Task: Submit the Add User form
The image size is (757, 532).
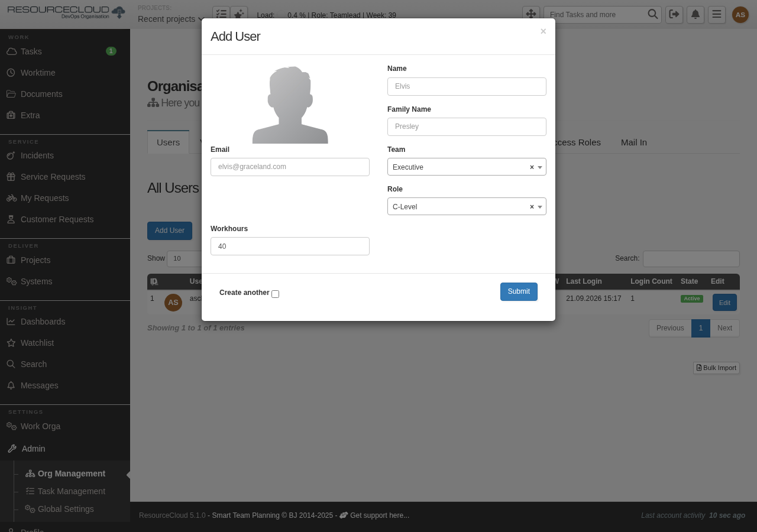Action: point(519,291)
